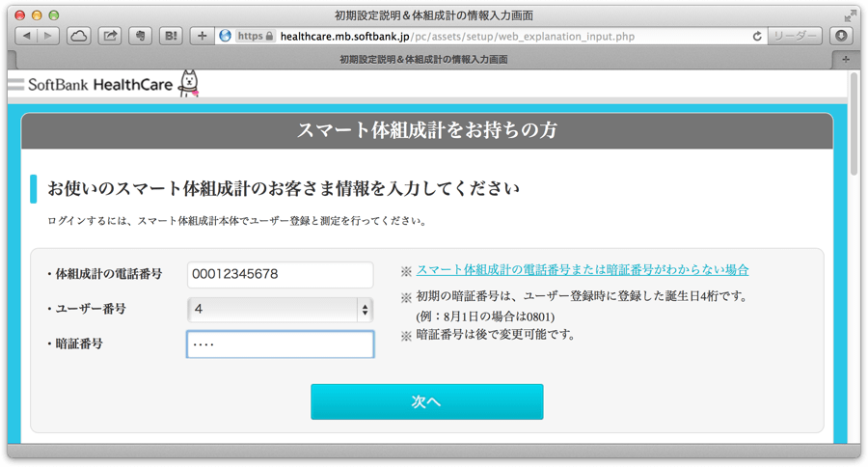868x467 pixels.
Task: Toggle fullscreen with the window corner arrows
Action: click(850, 15)
